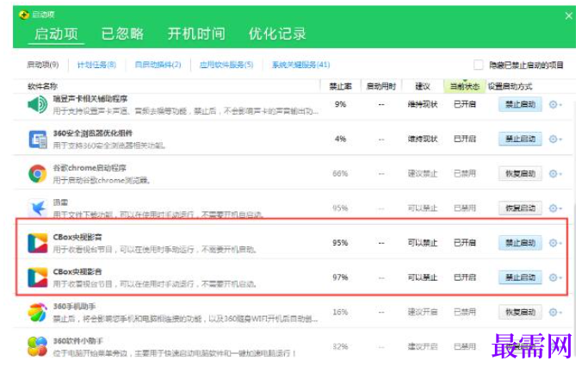Click the 建议禁止 suggestion in the Chrome row

[423, 174]
